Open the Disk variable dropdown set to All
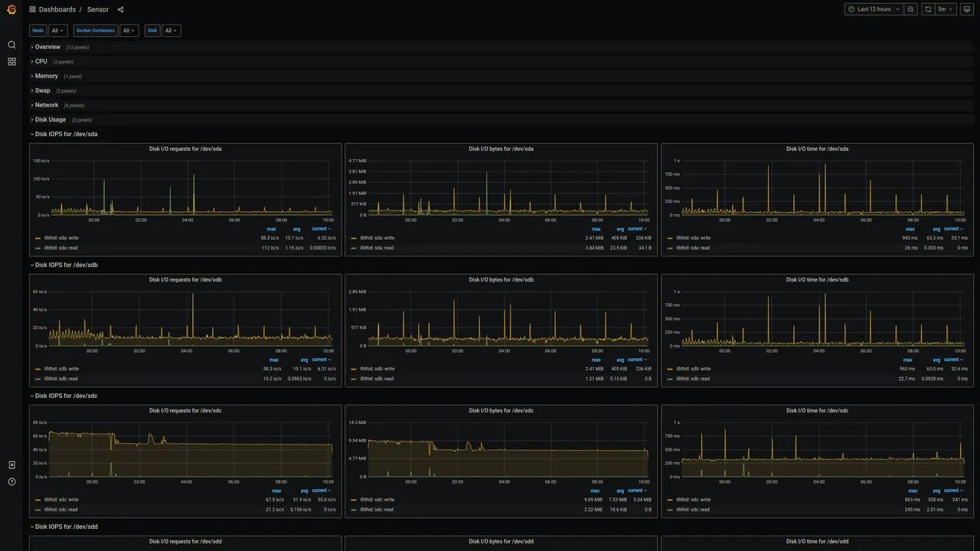 point(171,31)
